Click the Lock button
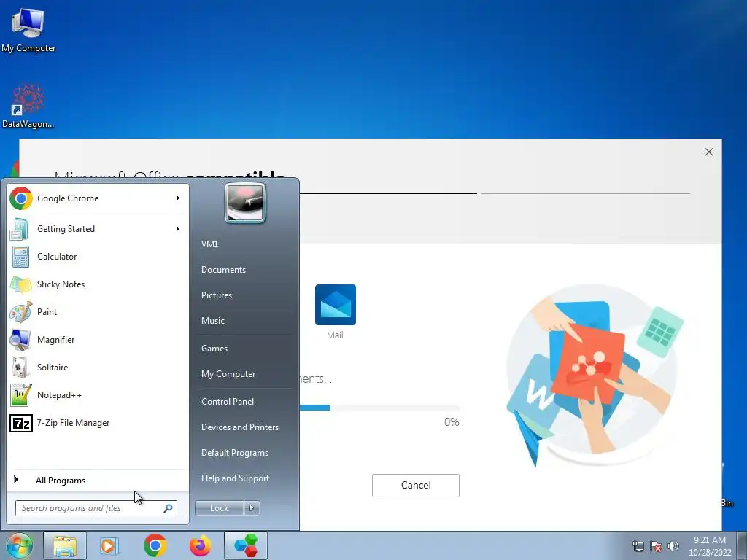The height and width of the screenshot is (560, 747). point(220,508)
